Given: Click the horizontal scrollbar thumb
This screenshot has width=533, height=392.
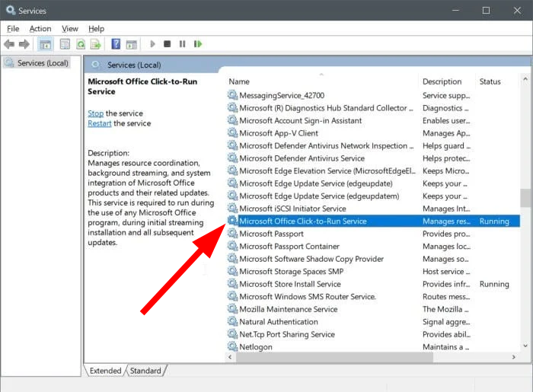Looking at the screenshot, I should pyautogui.click(x=334, y=357).
